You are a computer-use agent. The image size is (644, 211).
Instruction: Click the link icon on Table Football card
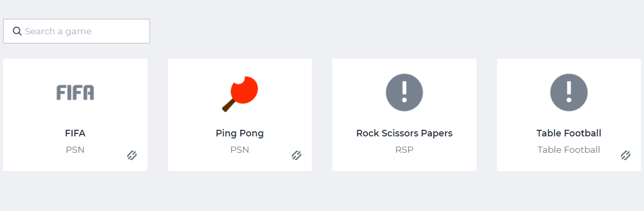(626, 155)
